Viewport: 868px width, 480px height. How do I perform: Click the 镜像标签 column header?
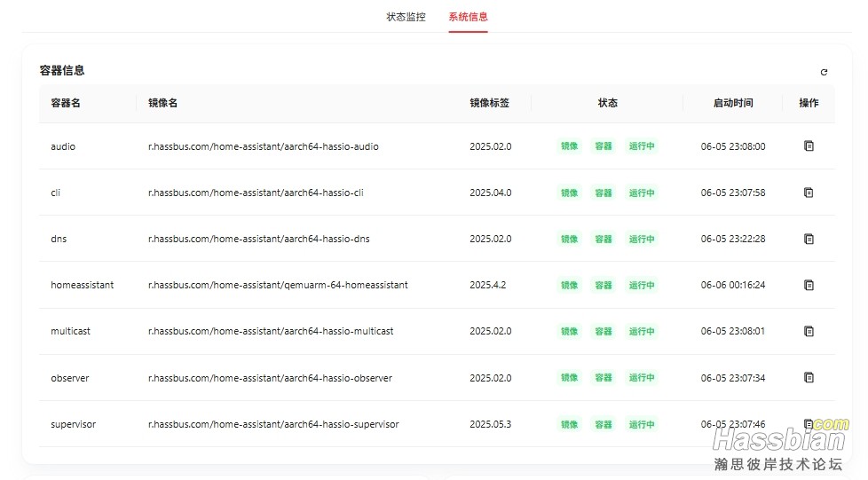click(x=489, y=103)
